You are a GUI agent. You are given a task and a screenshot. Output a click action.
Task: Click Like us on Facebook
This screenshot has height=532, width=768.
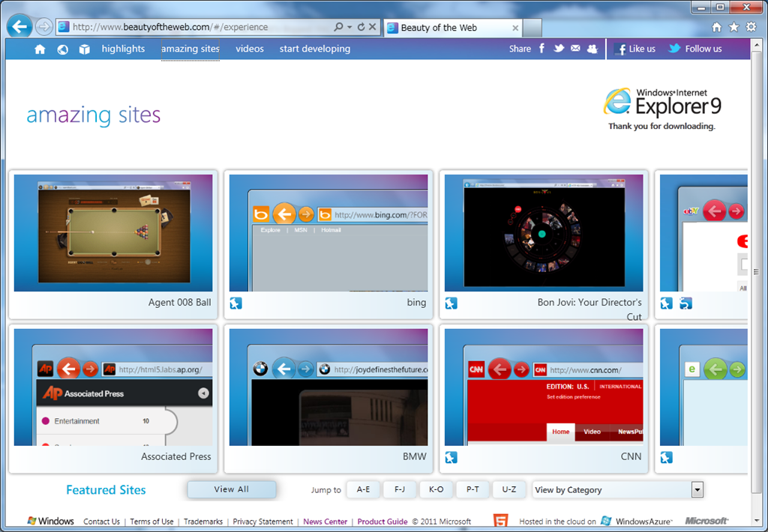tap(636, 49)
